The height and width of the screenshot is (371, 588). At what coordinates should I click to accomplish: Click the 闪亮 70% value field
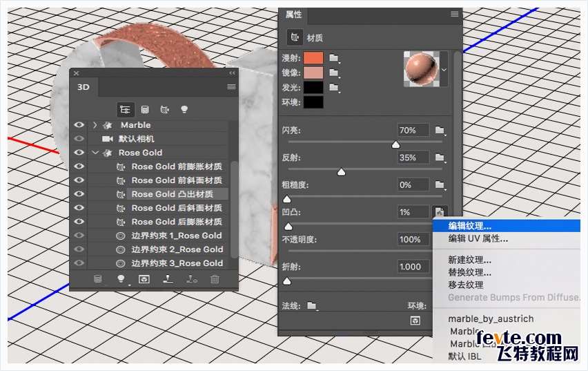point(413,131)
